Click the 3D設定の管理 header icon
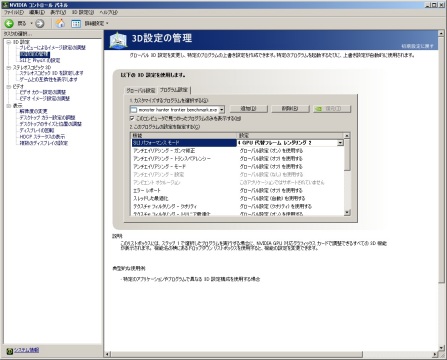This screenshot has height=360, width=447. (x=118, y=40)
